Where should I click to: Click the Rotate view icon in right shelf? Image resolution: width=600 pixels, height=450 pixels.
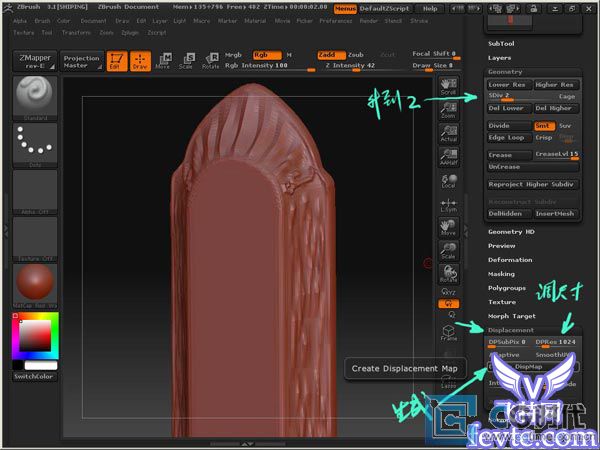pos(448,274)
